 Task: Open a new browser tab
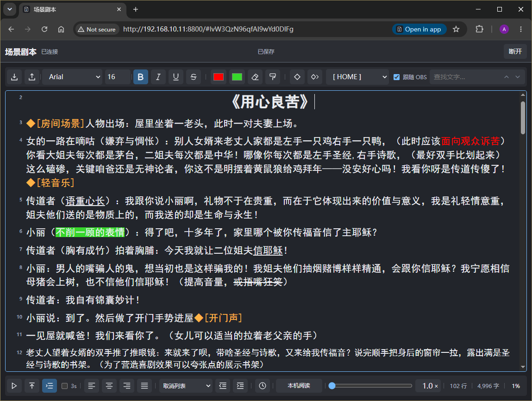tap(135, 10)
